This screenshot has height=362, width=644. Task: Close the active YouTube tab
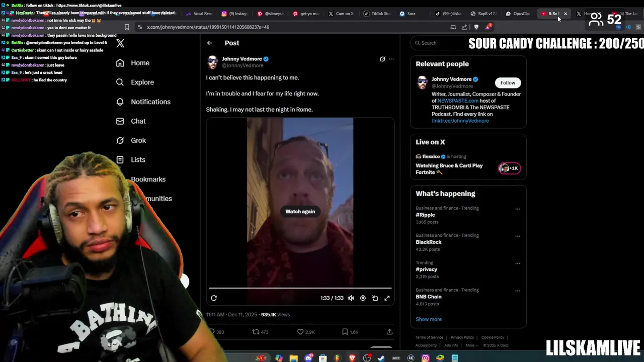pyautogui.click(x=566, y=14)
